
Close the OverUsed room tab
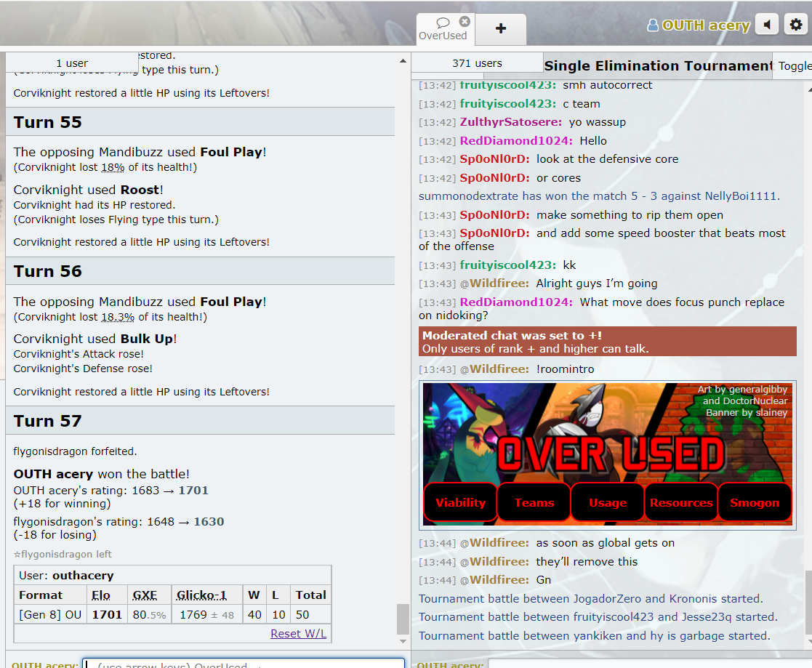click(x=465, y=22)
